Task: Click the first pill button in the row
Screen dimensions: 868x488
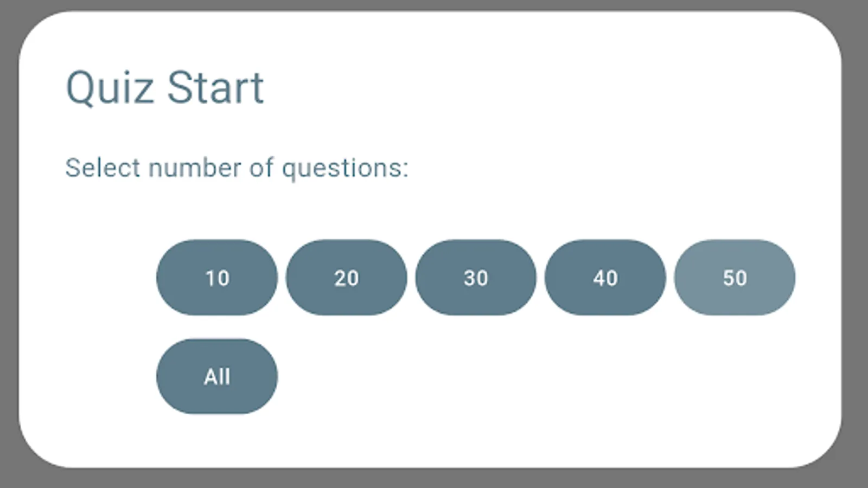Action: (x=216, y=278)
